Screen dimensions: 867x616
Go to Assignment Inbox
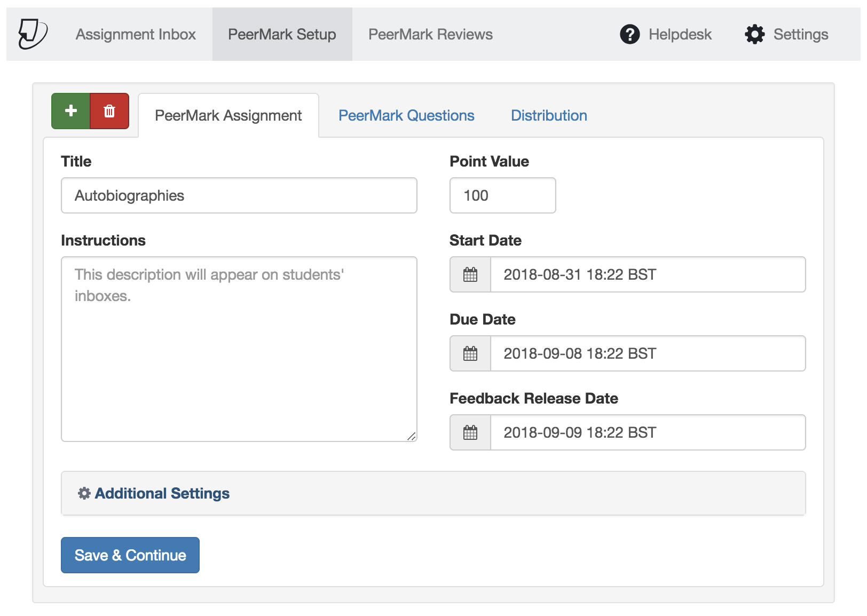[x=136, y=34]
